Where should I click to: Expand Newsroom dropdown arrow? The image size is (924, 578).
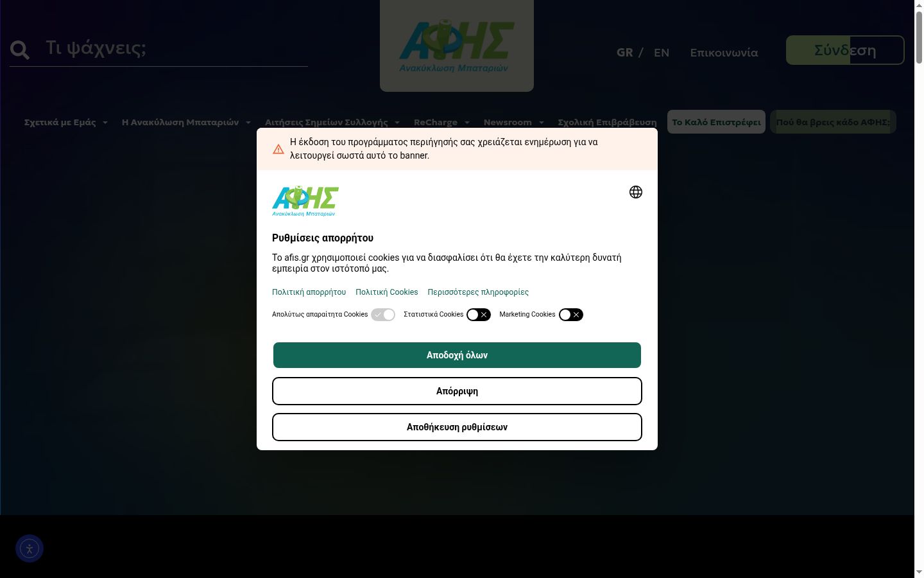[542, 123]
